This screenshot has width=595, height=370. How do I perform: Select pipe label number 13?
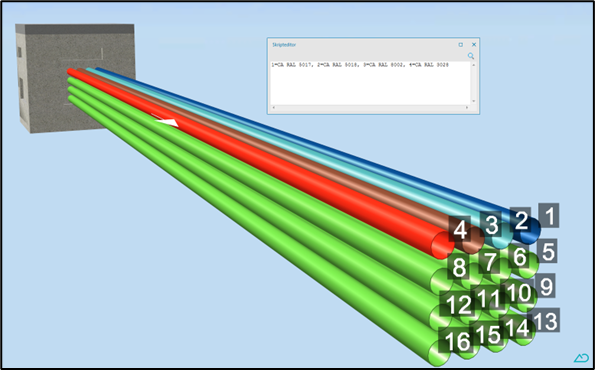coord(546,320)
